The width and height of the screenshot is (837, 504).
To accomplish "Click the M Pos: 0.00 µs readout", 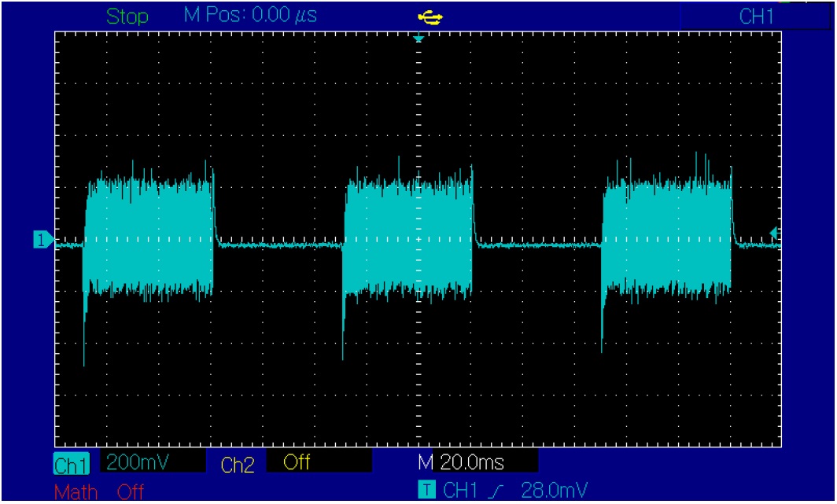I will pyautogui.click(x=250, y=16).
